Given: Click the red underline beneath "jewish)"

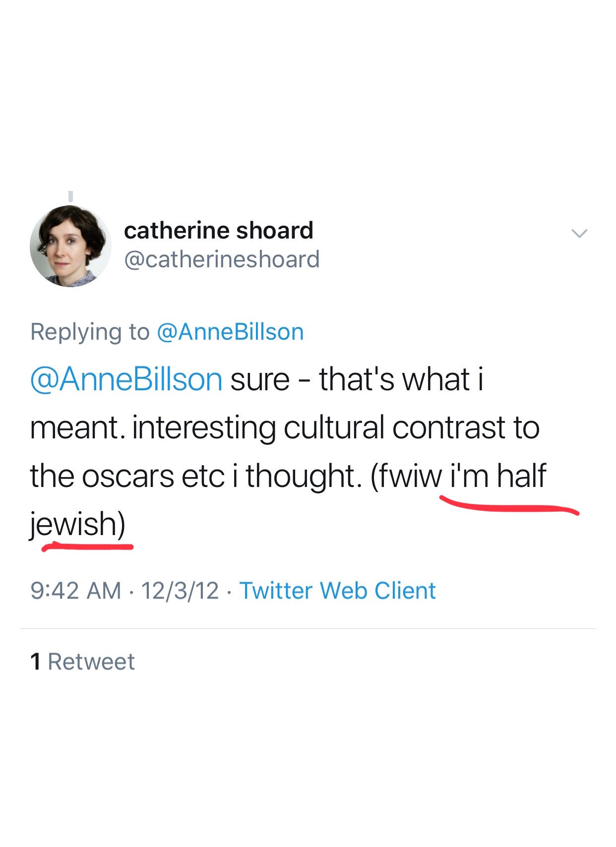Looking at the screenshot, I should pyautogui.click(x=88, y=547).
